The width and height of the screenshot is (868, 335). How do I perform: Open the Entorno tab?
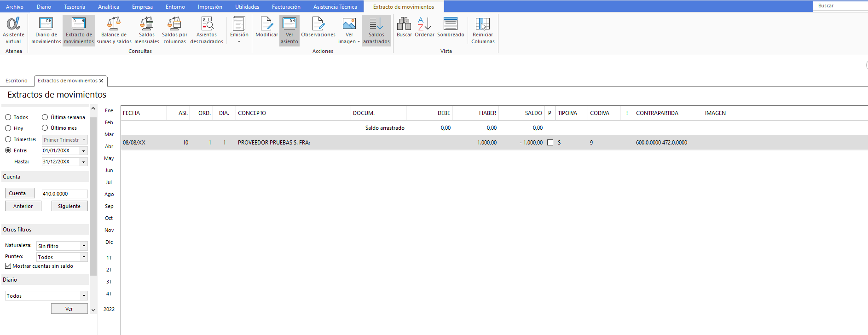[x=175, y=7]
